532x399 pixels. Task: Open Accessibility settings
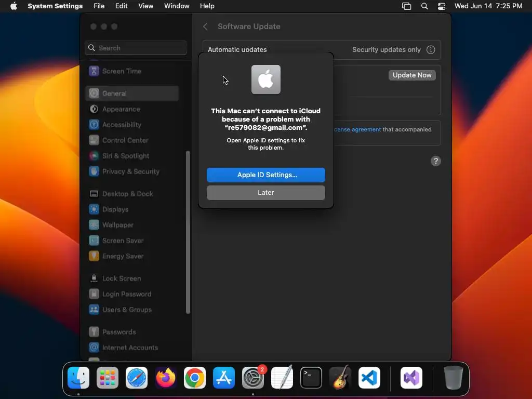click(132, 125)
